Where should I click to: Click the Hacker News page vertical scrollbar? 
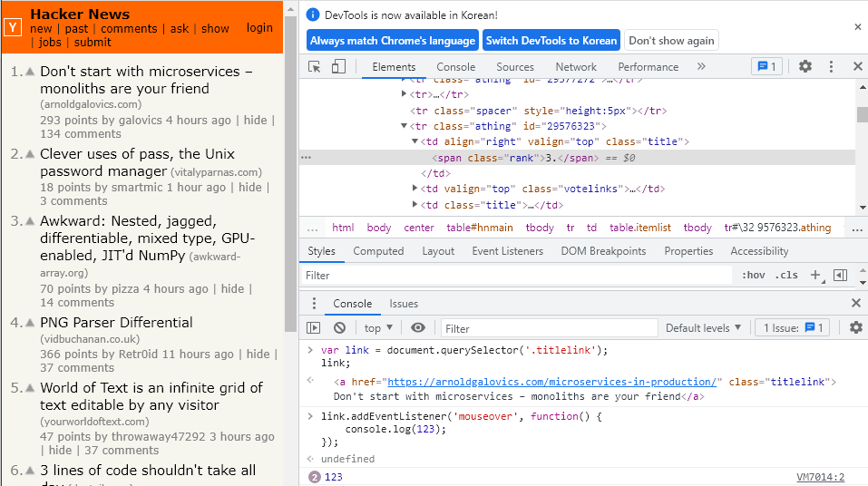[x=290, y=174]
